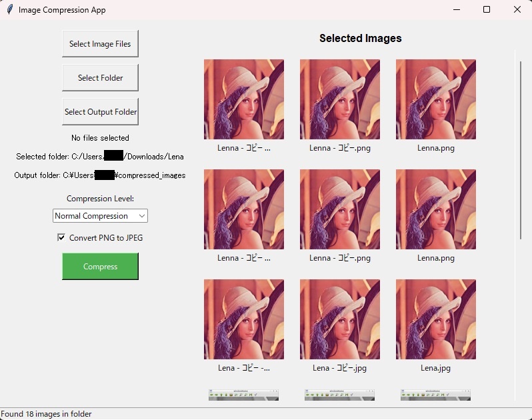Minimize the Image Compression App window
Screen dimensions: 532x420
click(457, 9)
